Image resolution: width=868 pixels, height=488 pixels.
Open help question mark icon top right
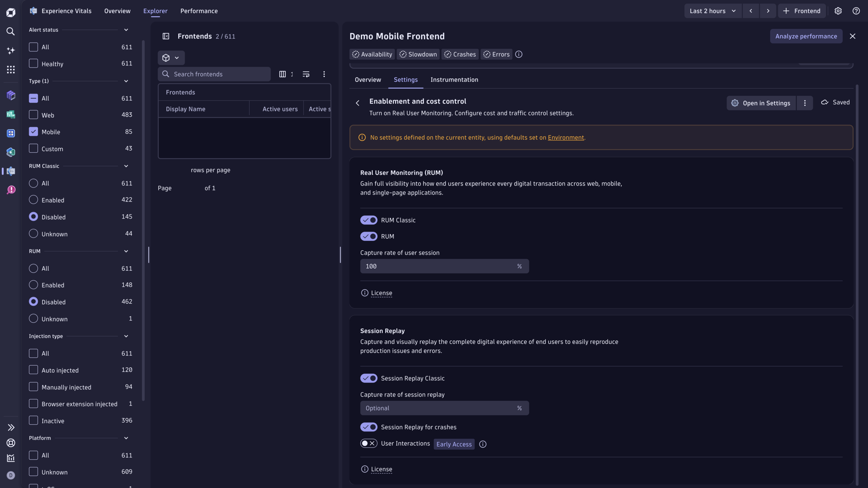click(x=856, y=11)
